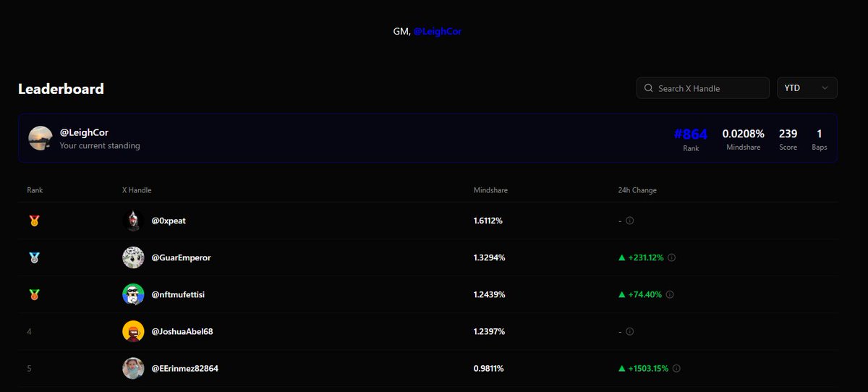
Task: Click green up arrow beside +74.40%
Action: (621, 294)
